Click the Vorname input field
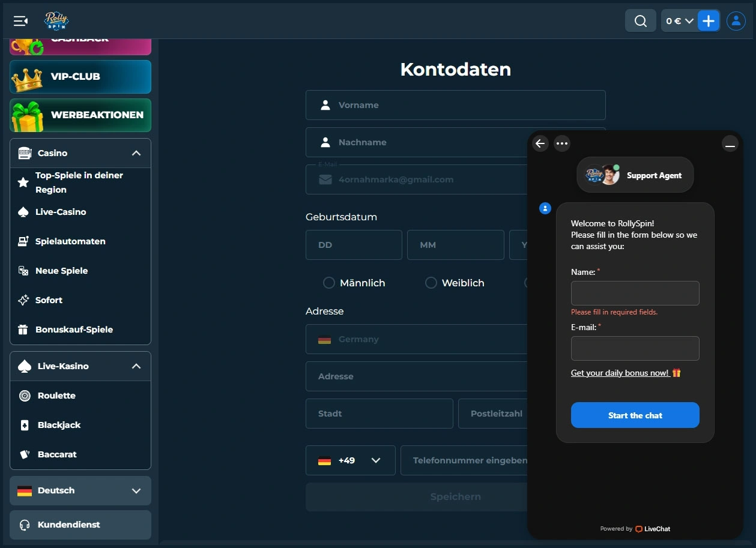756x548 pixels. 455,104
